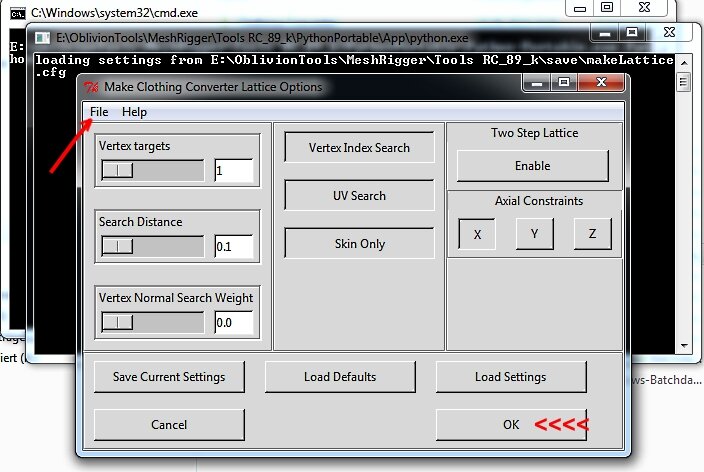Toggle the X axial constraint
Image resolution: width=704 pixels, height=472 pixels.
tap(477, 234)
